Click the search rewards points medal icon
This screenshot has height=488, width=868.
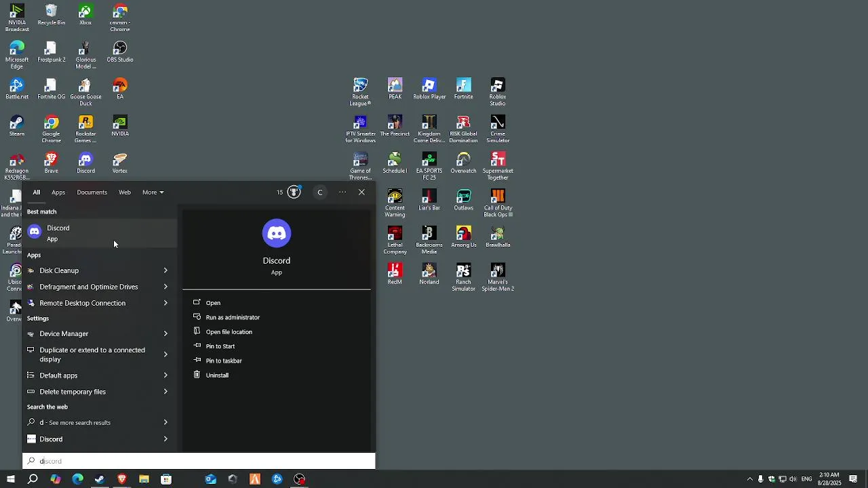click(x=294, y=192)
